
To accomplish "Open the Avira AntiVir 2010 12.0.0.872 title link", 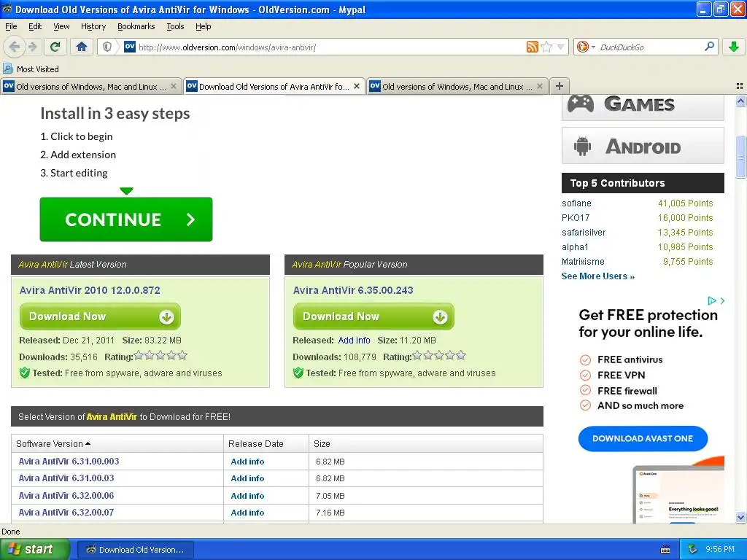I will click(90, 290).
